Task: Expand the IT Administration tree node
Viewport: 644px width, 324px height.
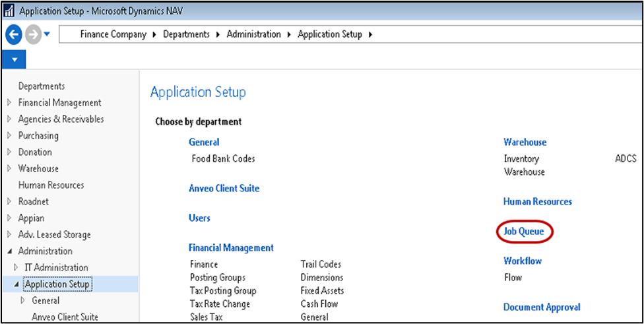Action: point(16,268)
